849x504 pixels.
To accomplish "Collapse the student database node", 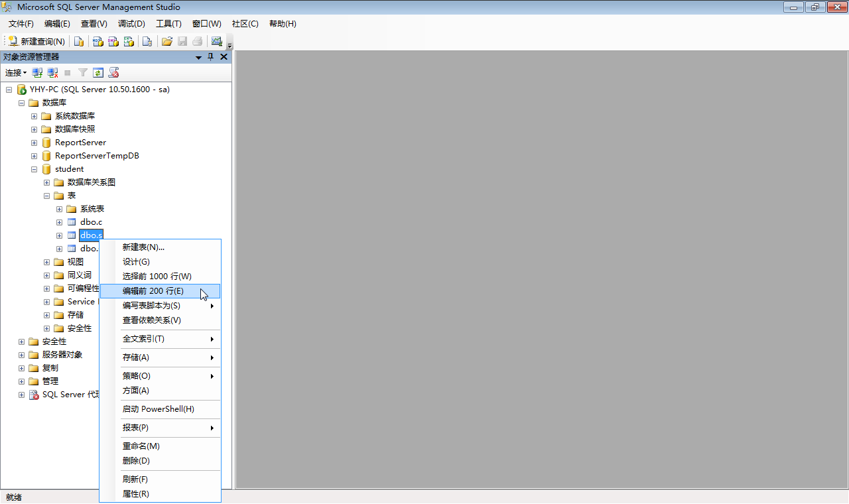I will [x=34, y=169].
